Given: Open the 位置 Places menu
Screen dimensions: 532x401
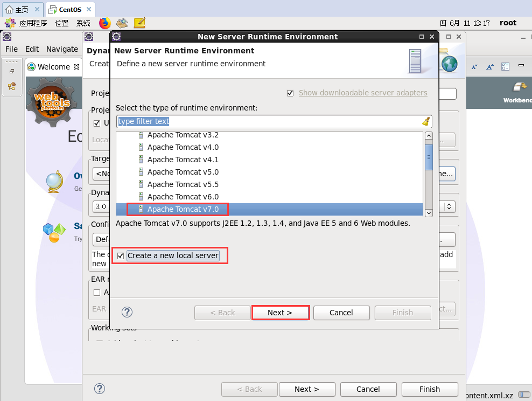Looking at the screenshot, I should pyautogui.click(x=62, y=23).
